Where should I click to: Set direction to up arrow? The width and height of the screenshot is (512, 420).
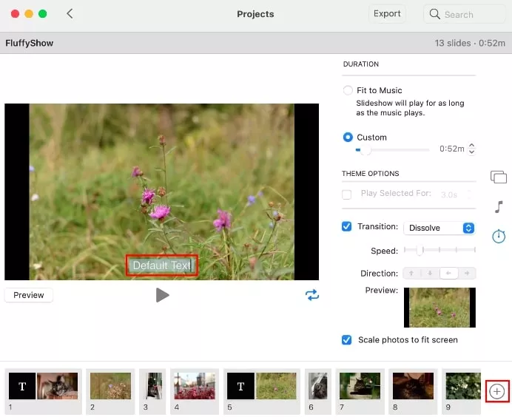(411, 273)
